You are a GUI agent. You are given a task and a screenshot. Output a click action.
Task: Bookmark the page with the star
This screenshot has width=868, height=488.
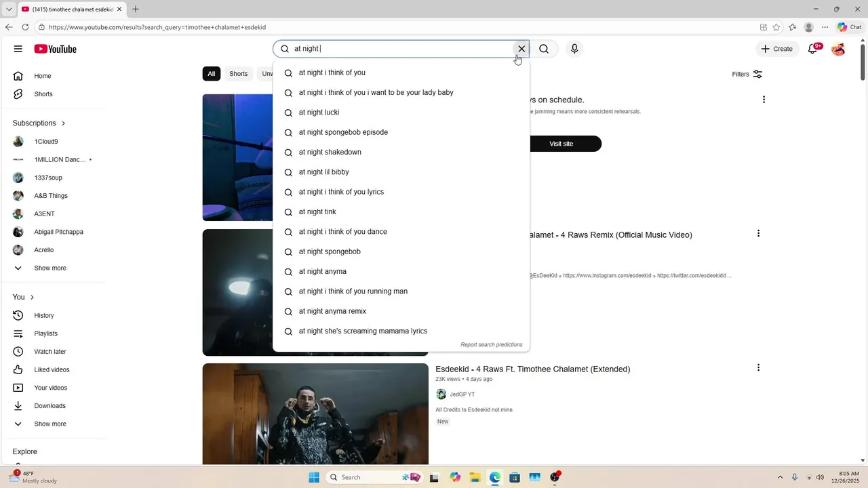(776, 27)
